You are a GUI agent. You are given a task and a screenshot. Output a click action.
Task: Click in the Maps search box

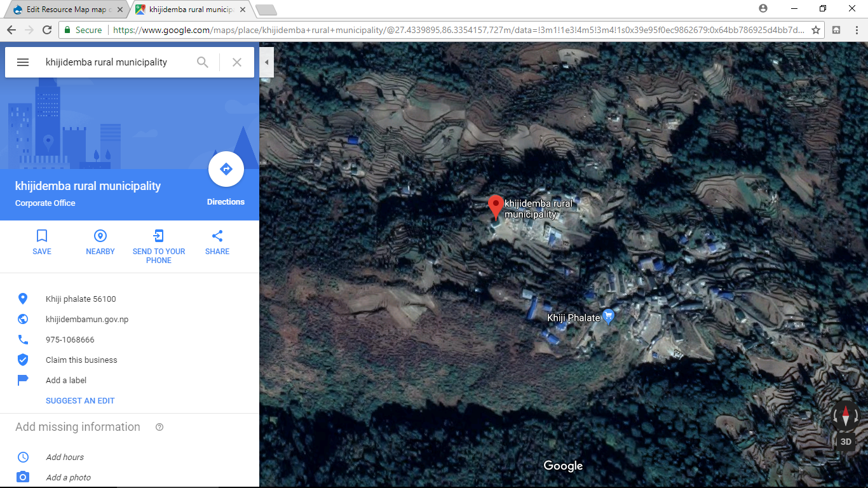coord(114,62)
